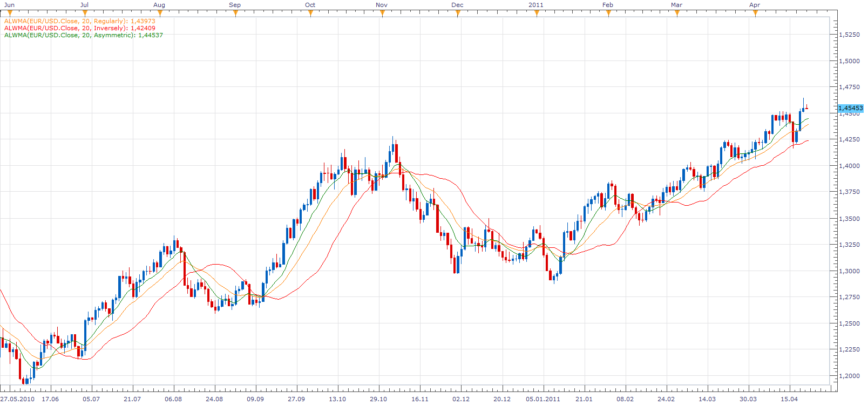Click the 15.04 date axis label
Image resolution: width=868 pixels, height=405 pixels.
click(x=789, y=399)
